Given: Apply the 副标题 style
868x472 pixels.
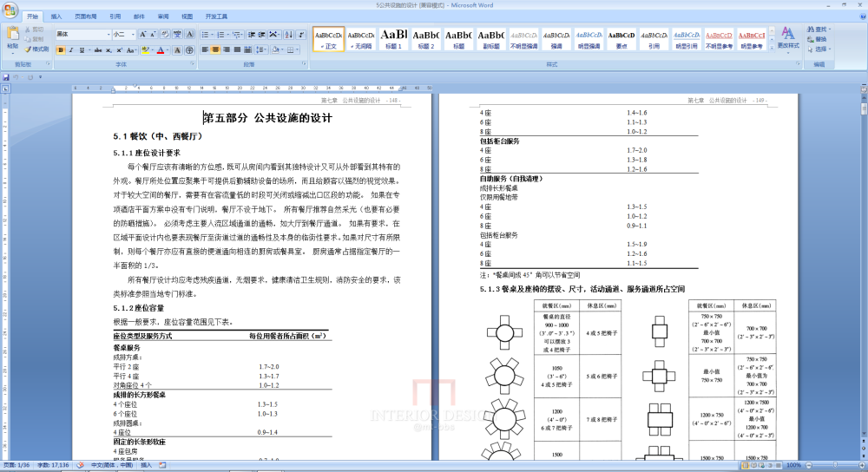Looking at the screenshot, I should coord(491,39).
